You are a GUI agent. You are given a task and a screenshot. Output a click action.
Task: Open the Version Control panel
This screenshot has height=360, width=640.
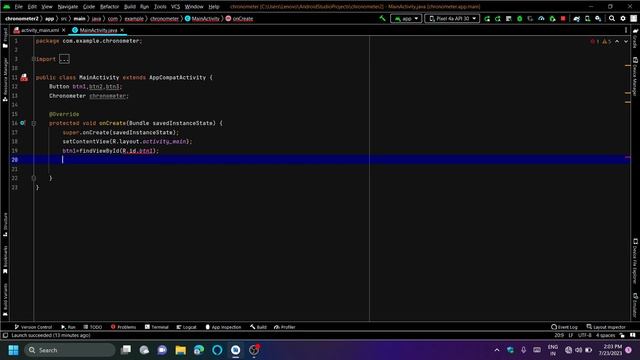(33, 327)
